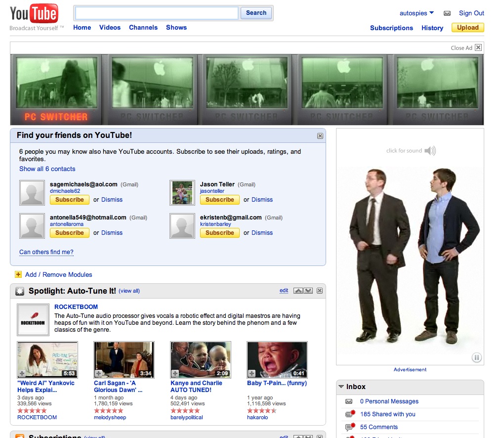The height and width of the screenshot is (438, 504).
Task: Open Kanye and Charlie thumbnail
Action: click(201, 359)
